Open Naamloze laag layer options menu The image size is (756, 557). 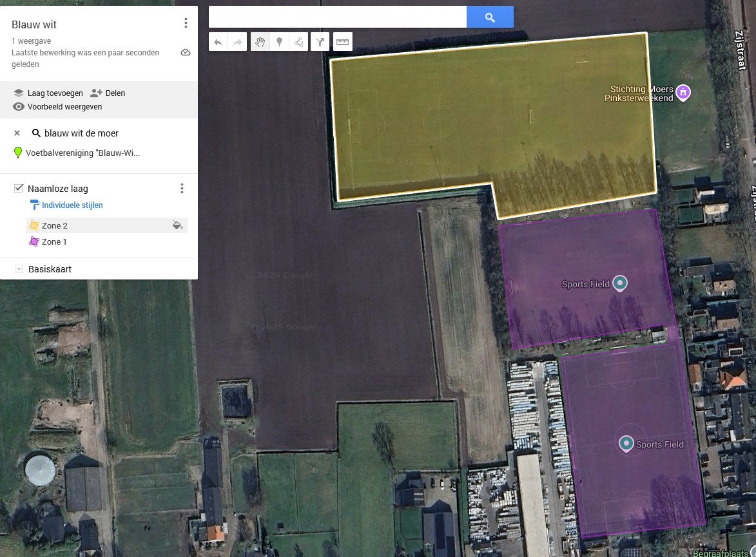(182, 189)
